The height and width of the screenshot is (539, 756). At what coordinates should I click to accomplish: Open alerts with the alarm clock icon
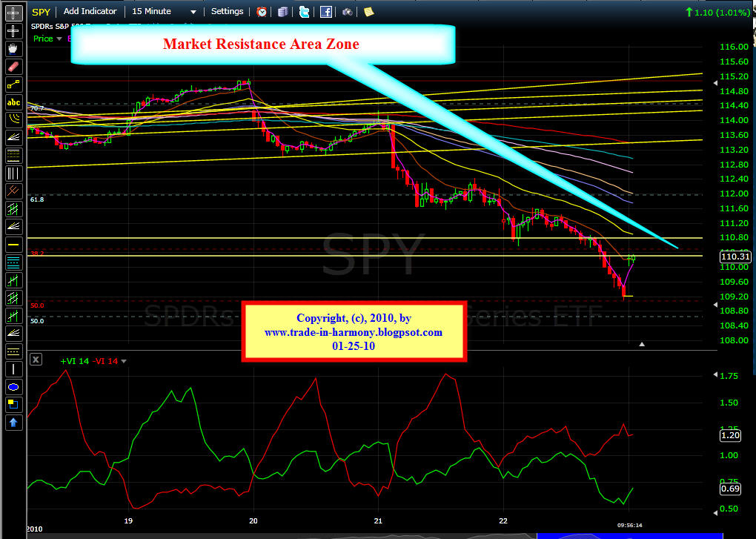click(262, 12)
